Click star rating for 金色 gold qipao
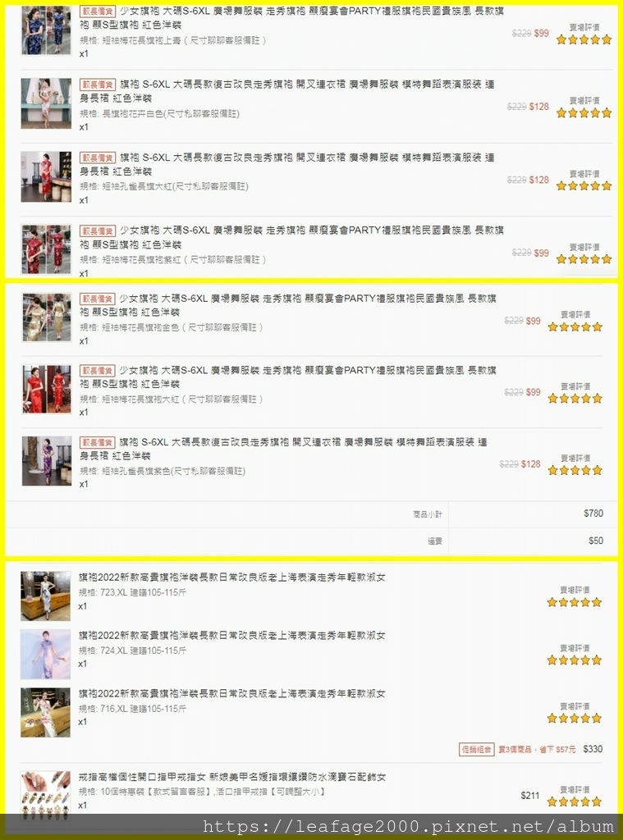Screen dimensions: 623x840 pyautogui.click(x=575, y=326)
